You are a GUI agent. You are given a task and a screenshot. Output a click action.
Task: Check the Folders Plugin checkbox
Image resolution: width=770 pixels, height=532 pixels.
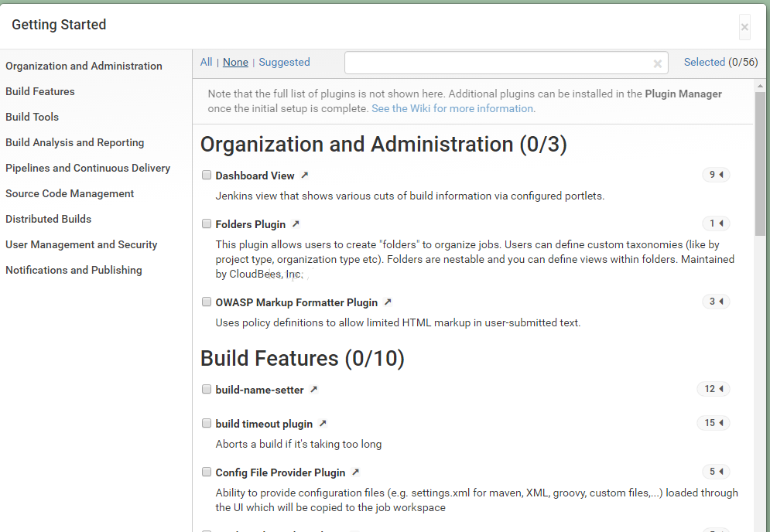pos(207,223)
